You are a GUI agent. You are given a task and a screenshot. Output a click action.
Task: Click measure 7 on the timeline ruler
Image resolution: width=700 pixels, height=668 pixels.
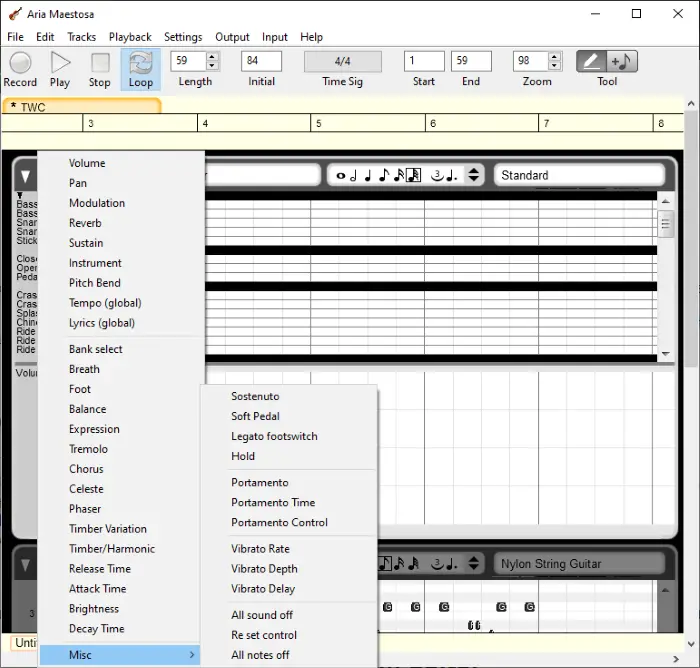(x=546, y=123)
